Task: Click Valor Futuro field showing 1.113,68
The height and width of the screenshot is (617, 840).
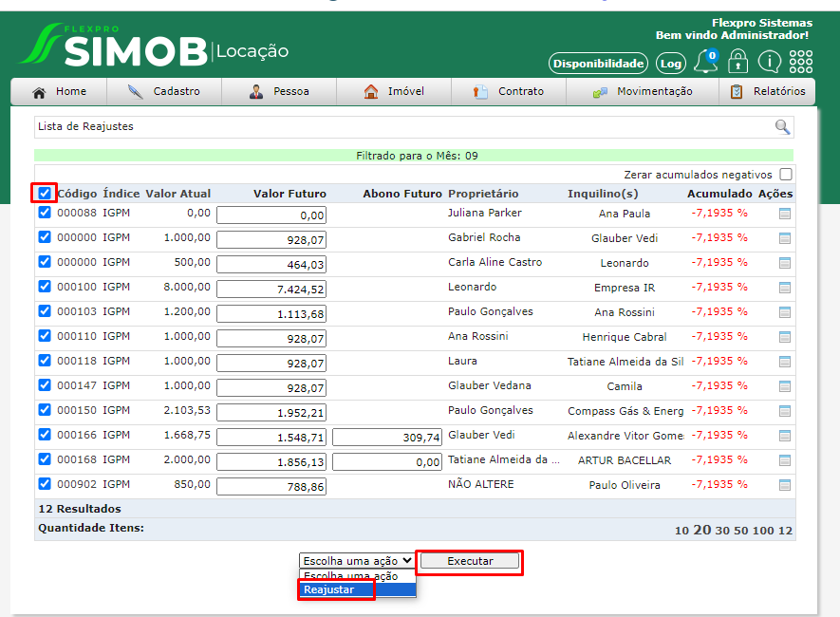Action: click(271, 314)
